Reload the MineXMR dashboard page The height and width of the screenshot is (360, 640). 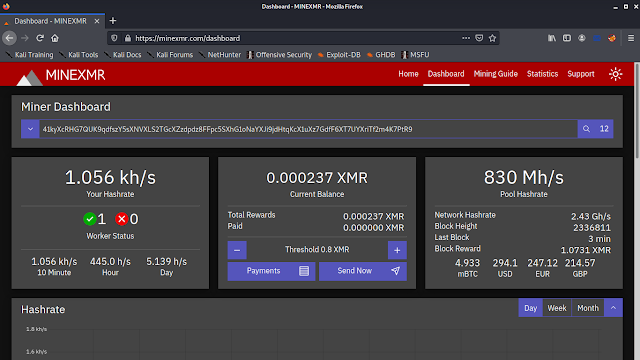point(40,38)
